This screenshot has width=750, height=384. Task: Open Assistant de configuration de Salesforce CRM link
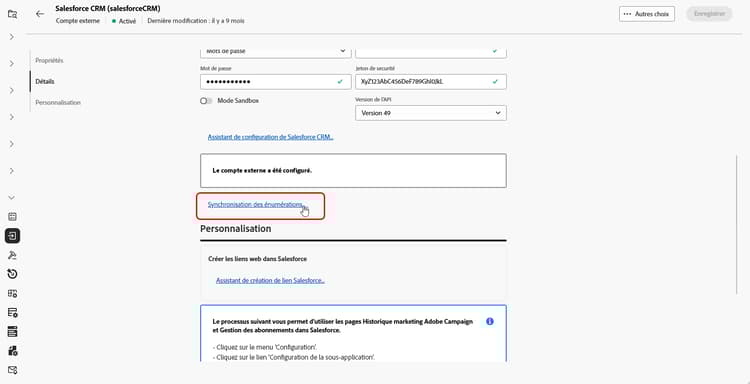(x=270, y=137)
